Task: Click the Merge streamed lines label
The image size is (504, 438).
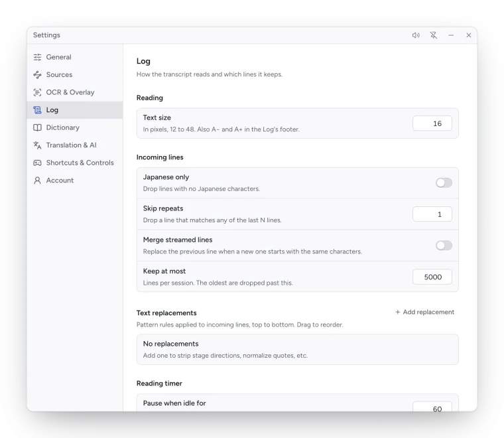Action: 178,240
